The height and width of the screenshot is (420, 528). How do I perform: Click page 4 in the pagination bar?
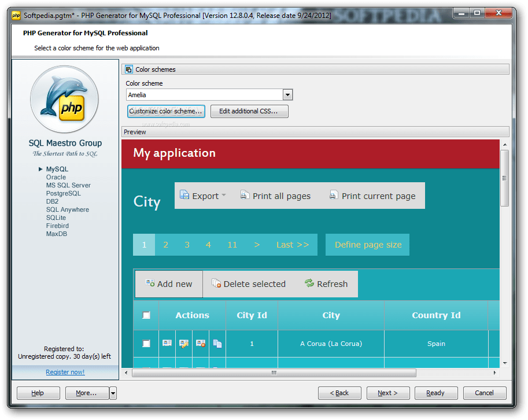[208, 244]
